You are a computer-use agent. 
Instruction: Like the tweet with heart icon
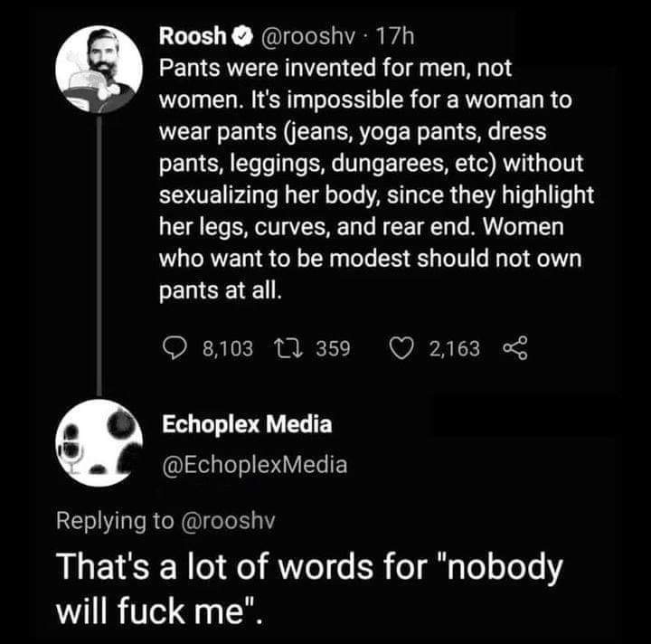tap(401, 348)
